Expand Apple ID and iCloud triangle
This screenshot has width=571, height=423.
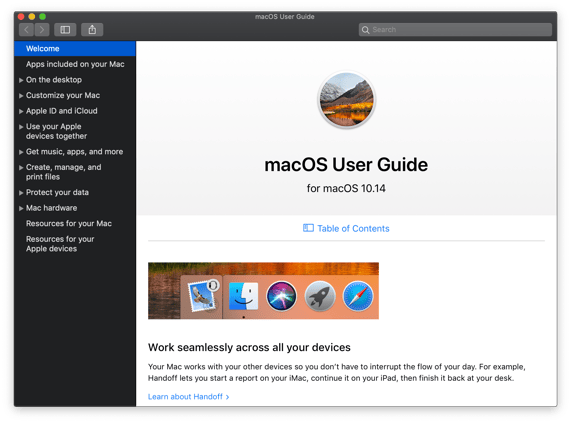click(21, 111)
